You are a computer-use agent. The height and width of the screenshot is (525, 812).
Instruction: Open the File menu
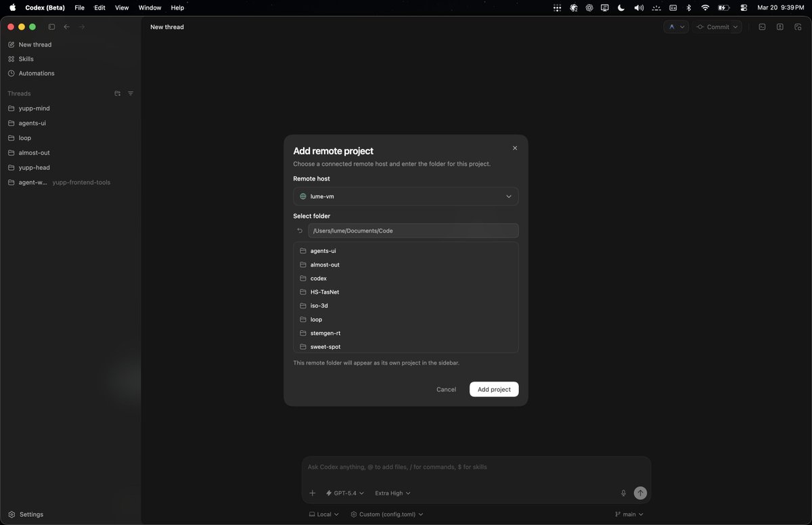pyautogui.click(x=80, y=7)
